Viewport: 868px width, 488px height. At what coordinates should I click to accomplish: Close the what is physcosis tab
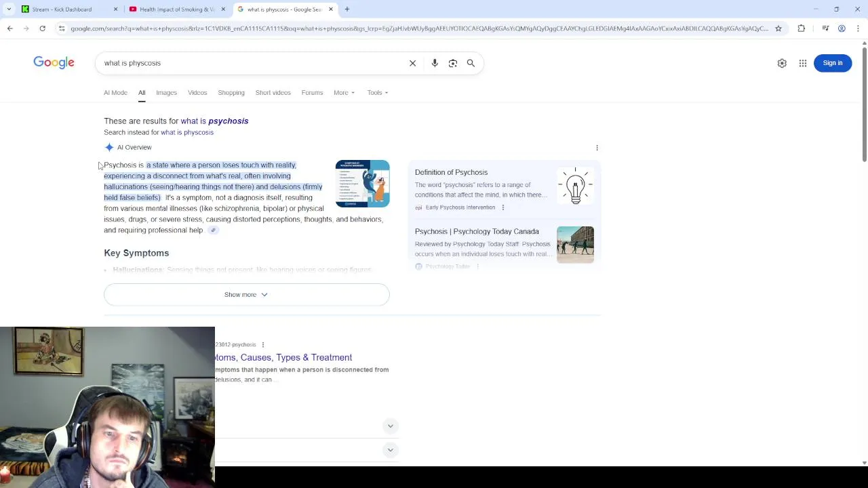click(331, 9)
